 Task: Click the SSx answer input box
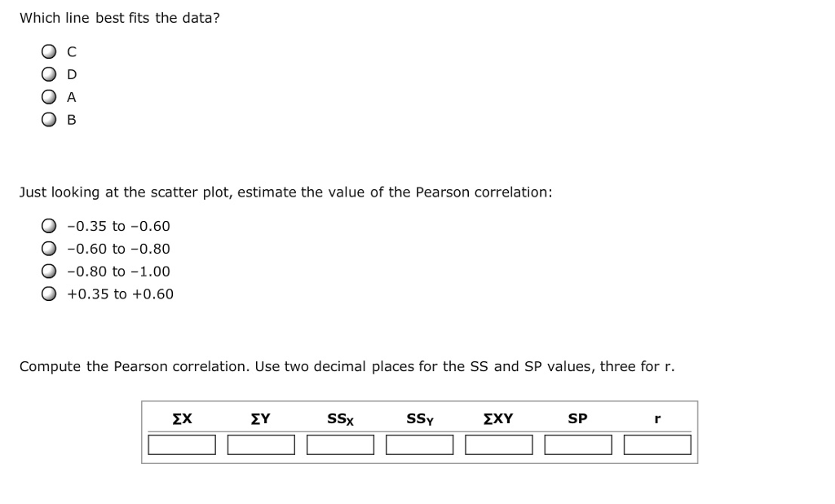coord(340,444)
